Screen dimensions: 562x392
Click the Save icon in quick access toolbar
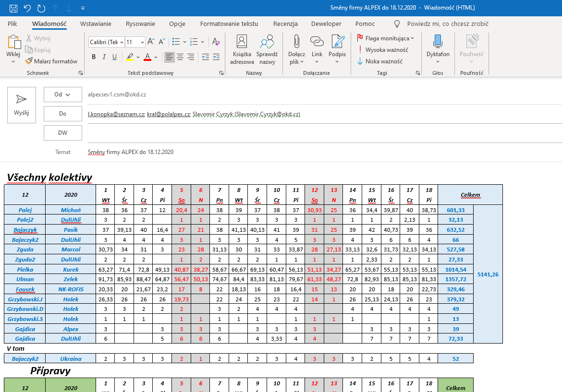pos(13,8)
